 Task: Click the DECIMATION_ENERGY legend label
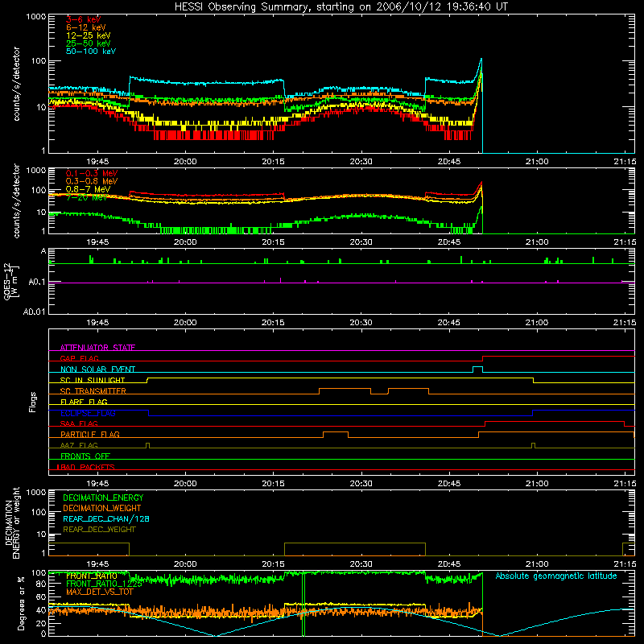[103, 497]
